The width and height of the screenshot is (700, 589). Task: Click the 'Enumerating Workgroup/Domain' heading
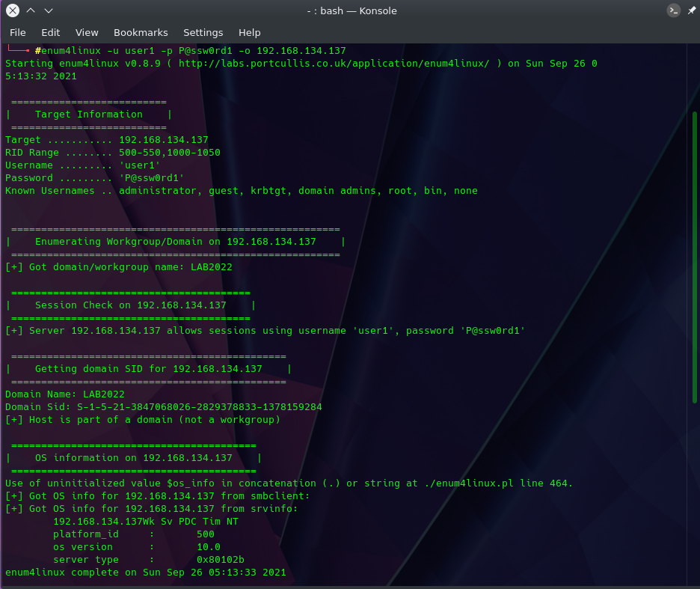(x=176, y=241)
